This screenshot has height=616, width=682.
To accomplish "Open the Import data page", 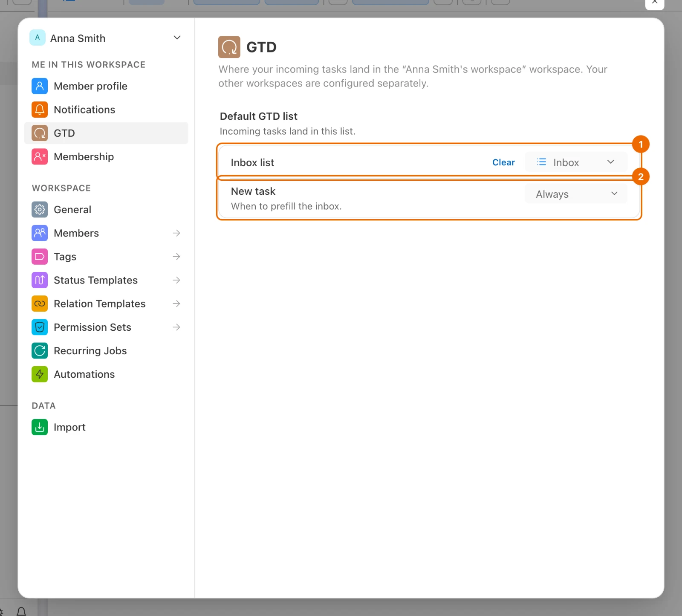I will pos(106,427).
